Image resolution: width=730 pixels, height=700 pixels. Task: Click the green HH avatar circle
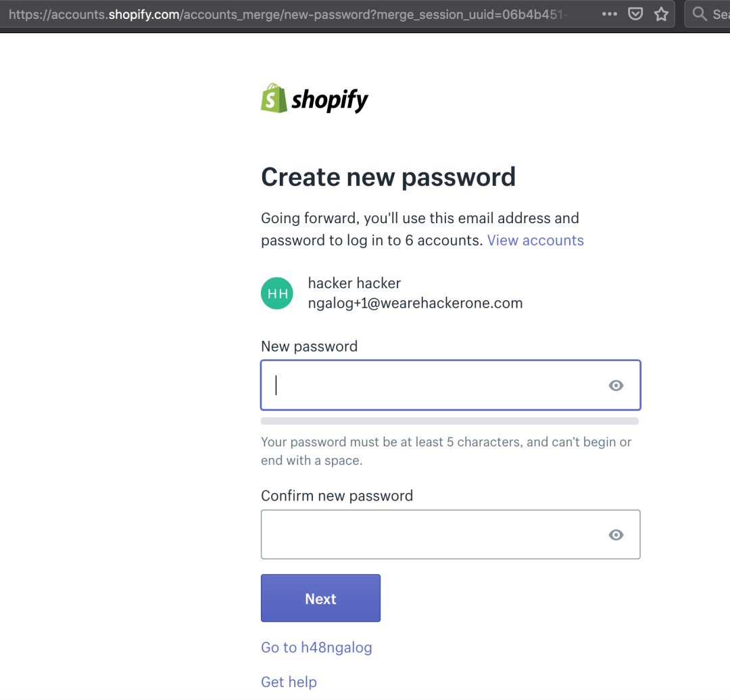click(x=277, y=294)
